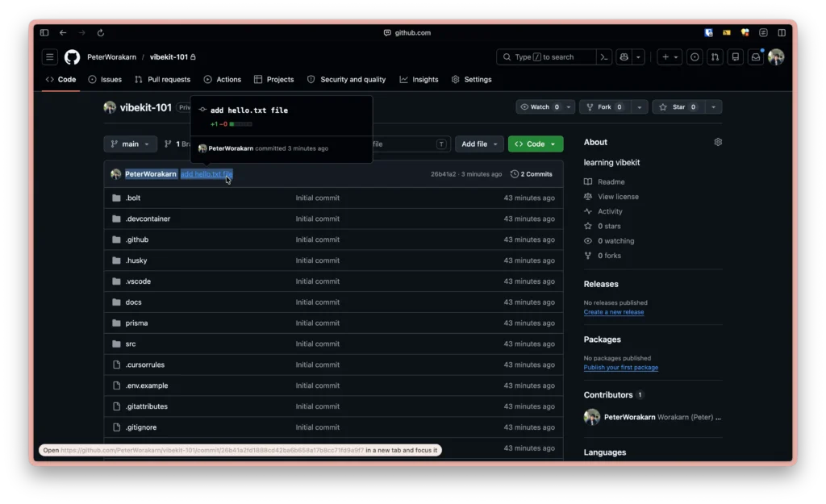Toggle the browser sidebar icon
The width and height of the screenshot is (826, 504).
44,32
